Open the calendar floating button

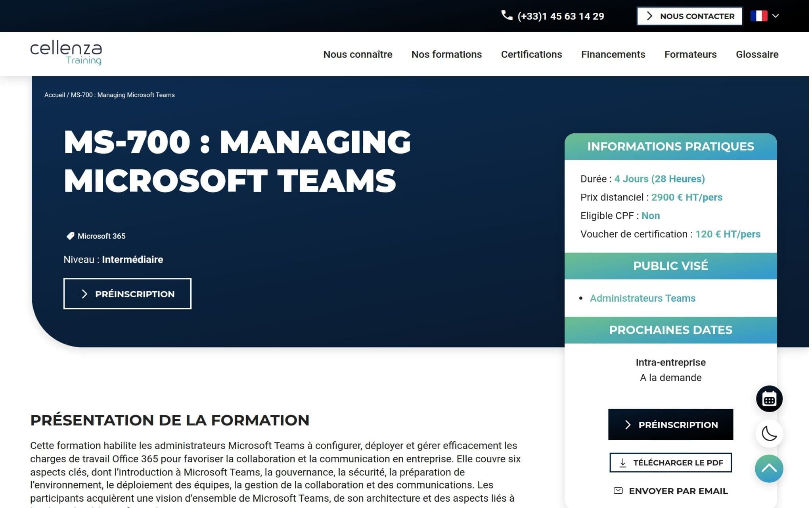tap(769, 399)
